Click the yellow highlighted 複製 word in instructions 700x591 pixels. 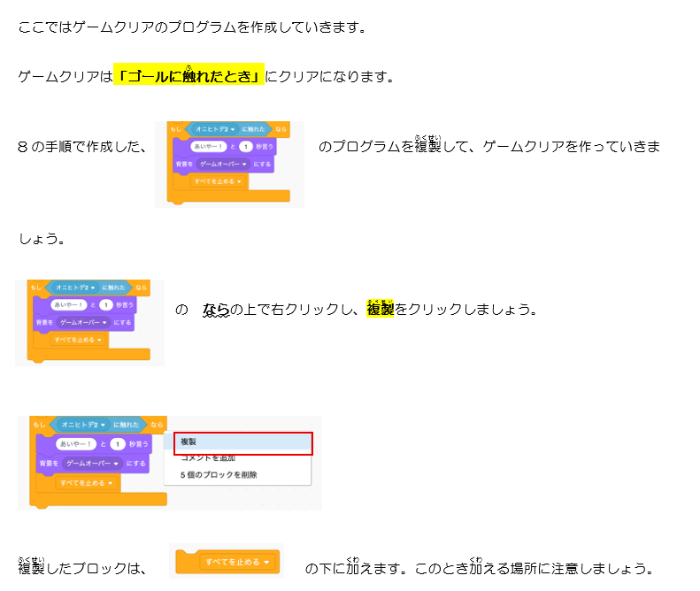pyautogui.click(x=380, y=311)
